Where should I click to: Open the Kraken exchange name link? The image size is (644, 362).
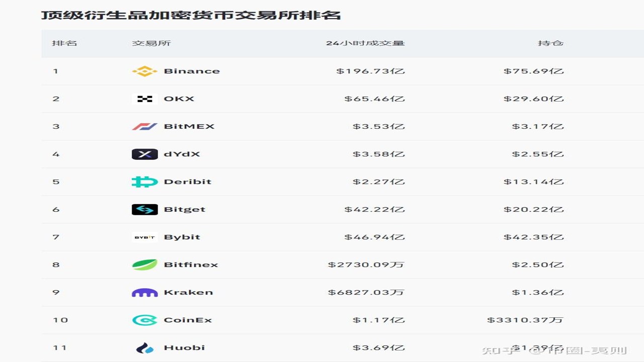pyautogui.click(x=188, y=293)
